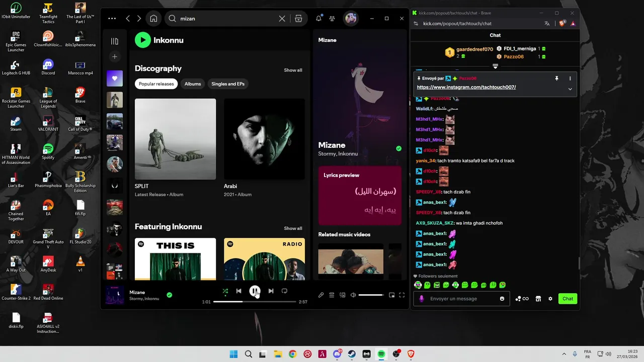Open the Spotify play queue

332,295
